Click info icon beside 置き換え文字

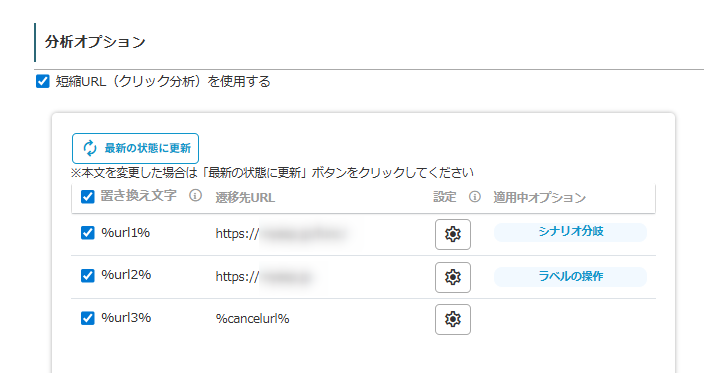click(195, 196)
